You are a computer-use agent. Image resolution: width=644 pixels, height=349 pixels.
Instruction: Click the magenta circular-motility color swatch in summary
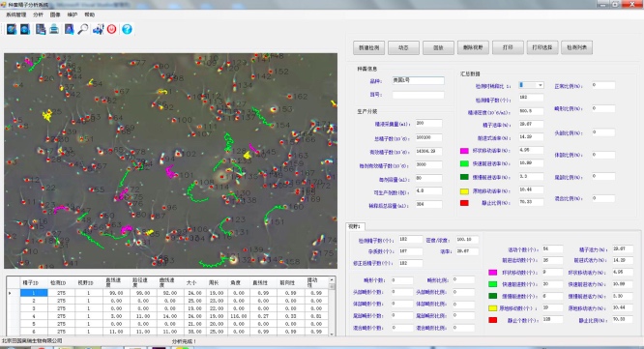(464, 151)
